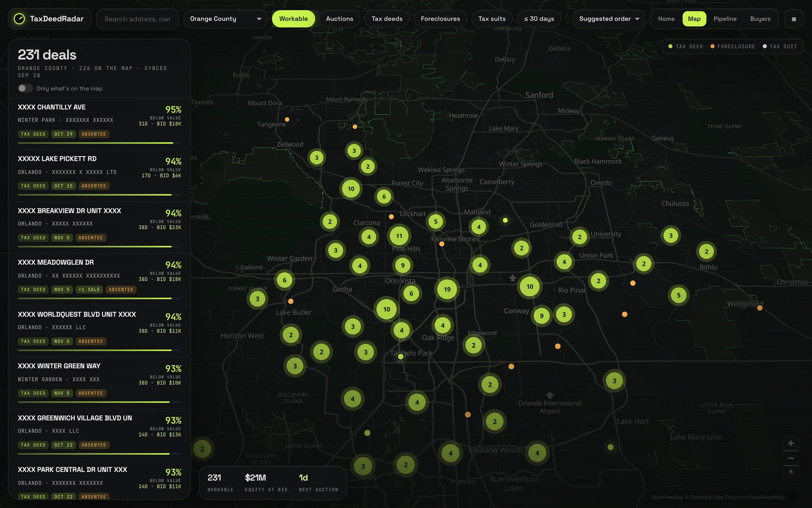Enable the Tax suits filter
Image resolution: width=812 pixels, height=508 pixels.
click(x=492, y=19)
